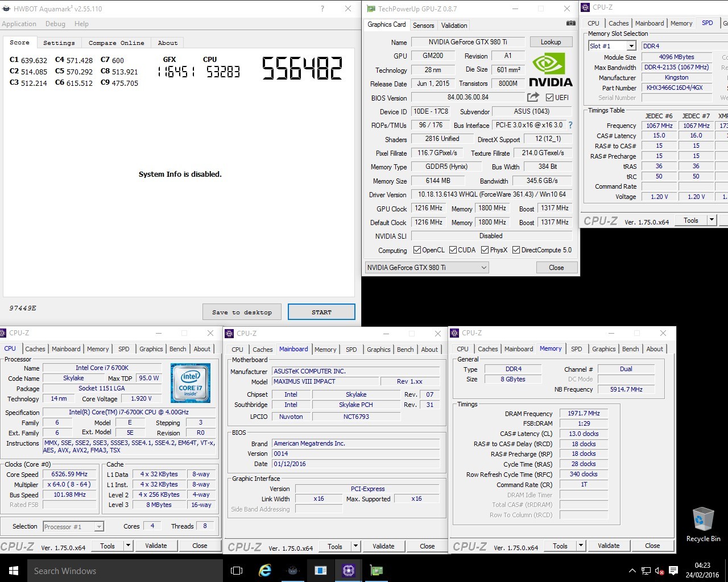Click the Search Windows taskbar field

pos(125,571)
